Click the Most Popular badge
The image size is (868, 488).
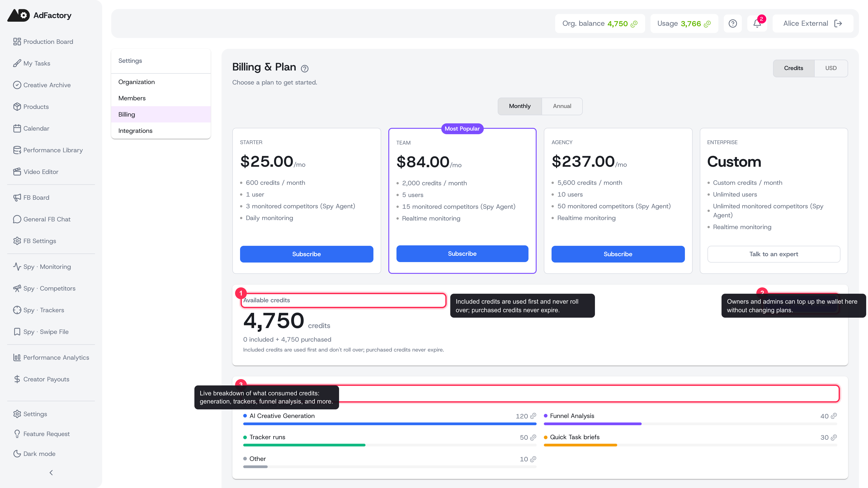click(x=462, y=129)
